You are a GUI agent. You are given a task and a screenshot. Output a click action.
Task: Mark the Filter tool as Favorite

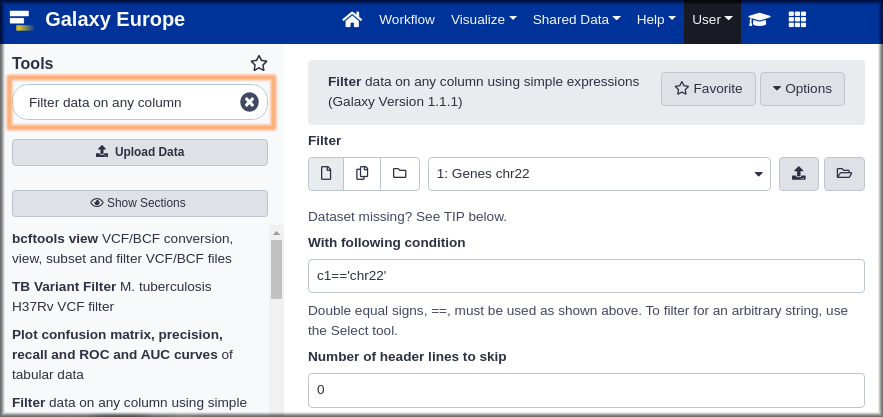708,89
